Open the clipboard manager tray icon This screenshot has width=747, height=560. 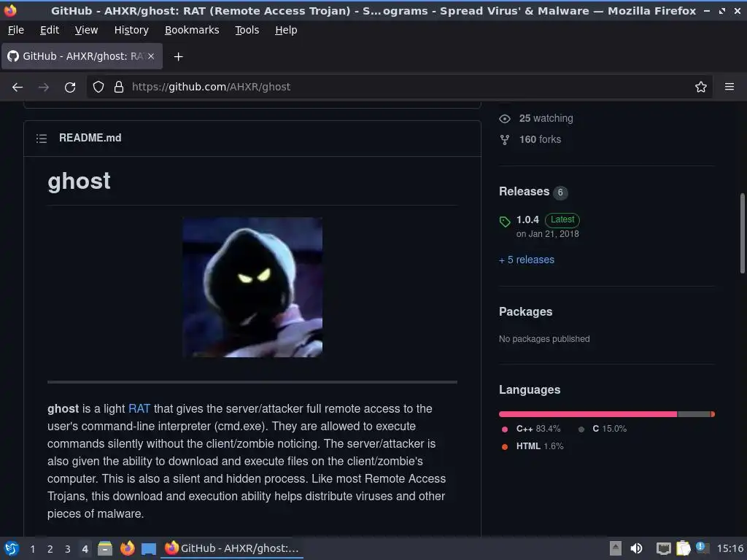click(x=683, y=548)
